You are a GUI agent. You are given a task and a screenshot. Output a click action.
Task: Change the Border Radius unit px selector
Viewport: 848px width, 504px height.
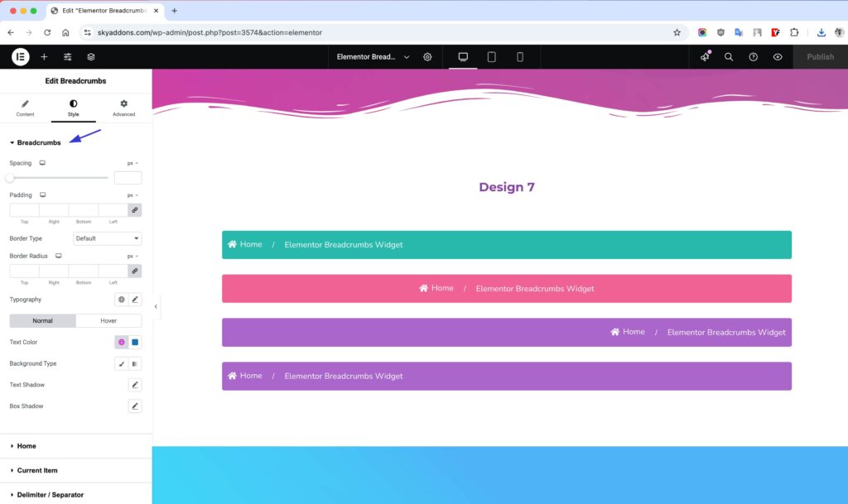132,256
